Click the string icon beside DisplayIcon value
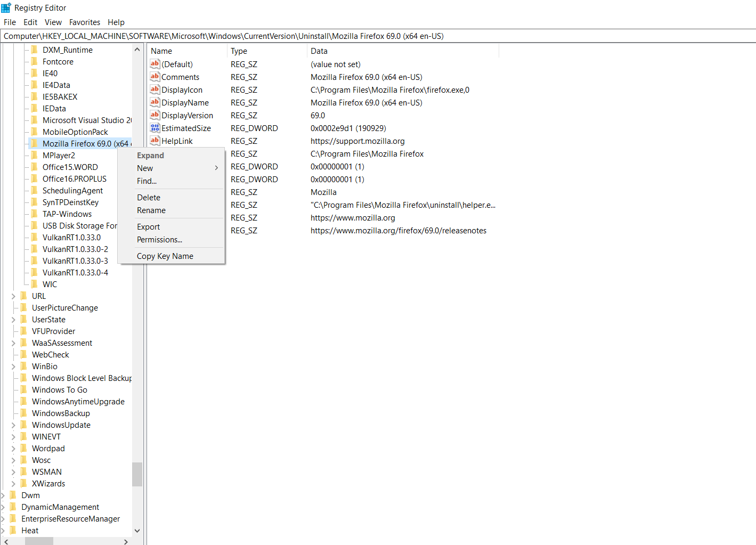756x545 pixels. 155,90
